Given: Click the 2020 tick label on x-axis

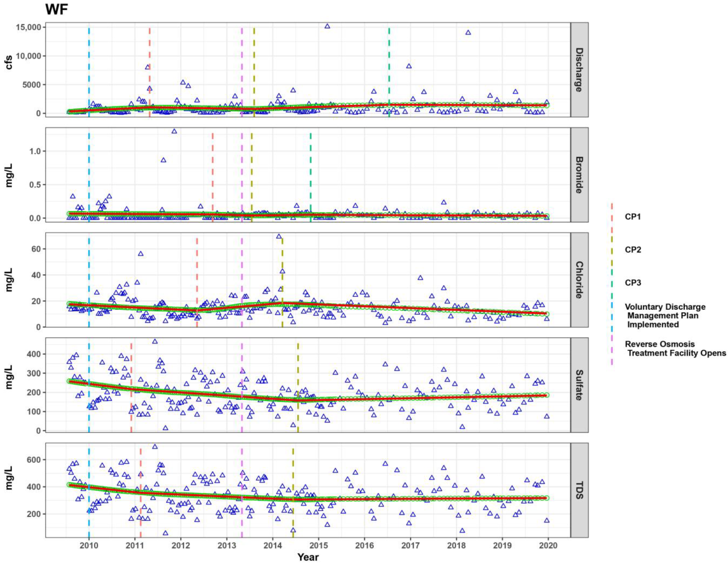Looking at the screenshot, I should [548, 545].
